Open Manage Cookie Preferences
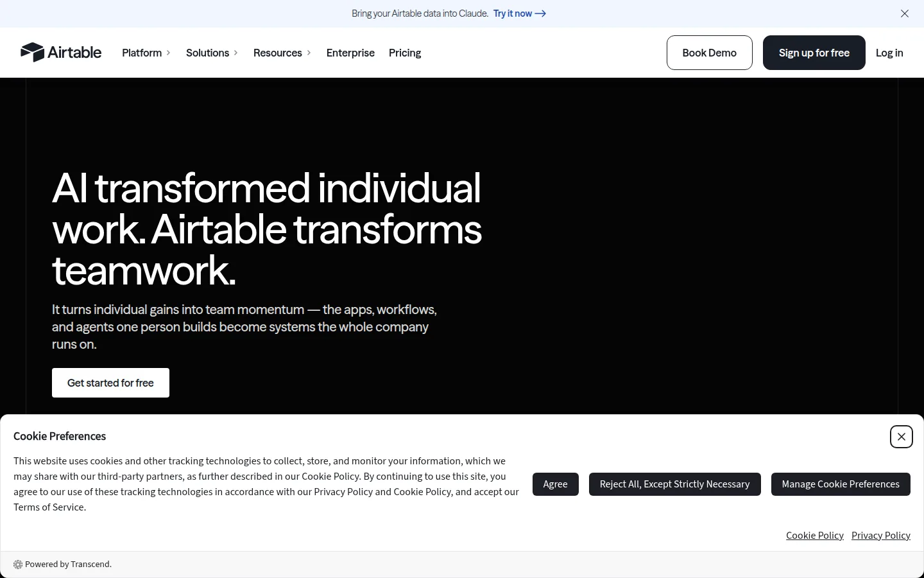Screen dimensions: 924x578 pos(841,484)
